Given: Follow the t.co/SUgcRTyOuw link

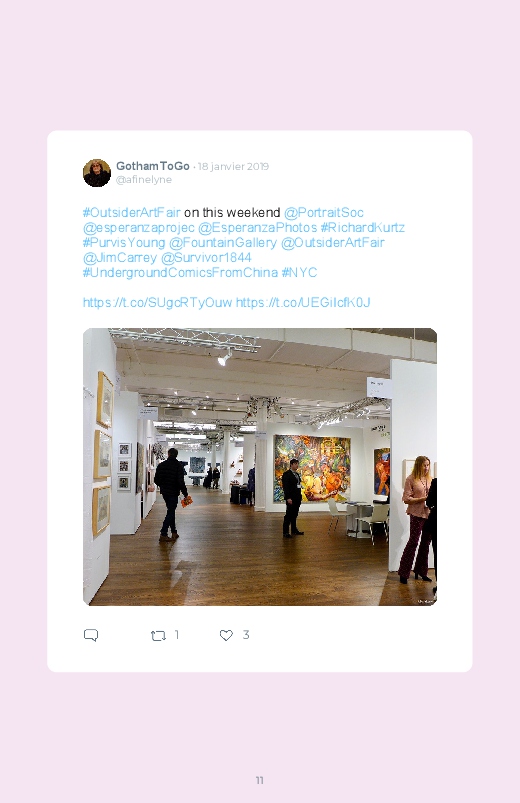Looking at the screenshot, I should pyautogui.click(x=157, y=302).
